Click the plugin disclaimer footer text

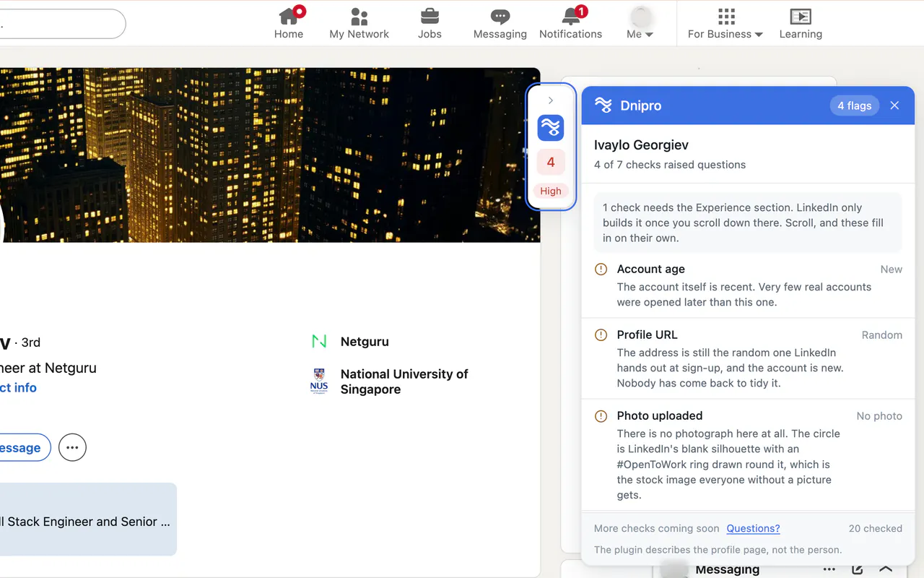point(718,550)
